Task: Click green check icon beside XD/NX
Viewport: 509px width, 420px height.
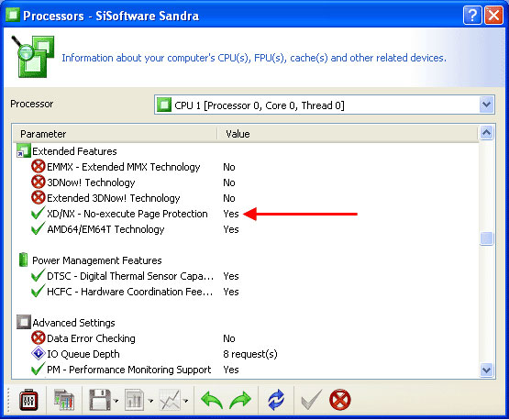Action: point(38,213)
